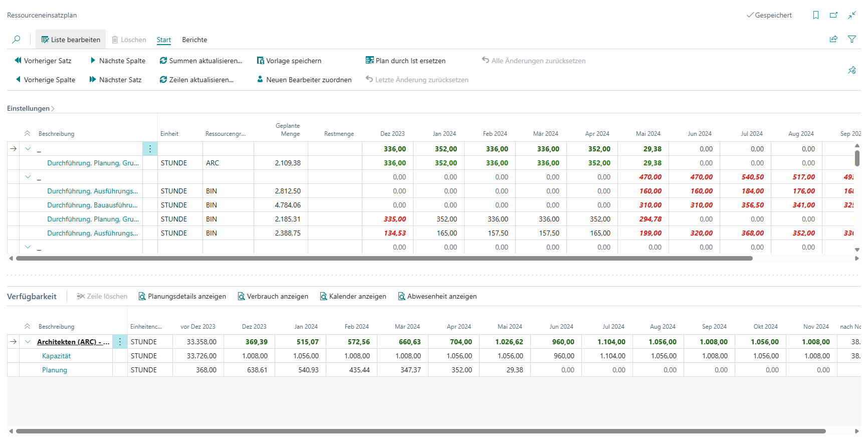The height and width of the screenshot is (447, 868).
Task: Click the Löschen button
Action: 129,40
